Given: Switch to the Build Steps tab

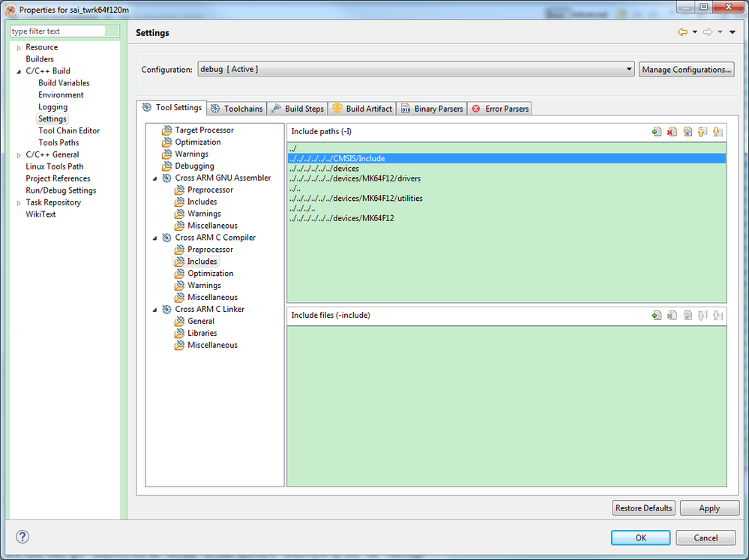Looking at the screenshot, I should (297, 109).
